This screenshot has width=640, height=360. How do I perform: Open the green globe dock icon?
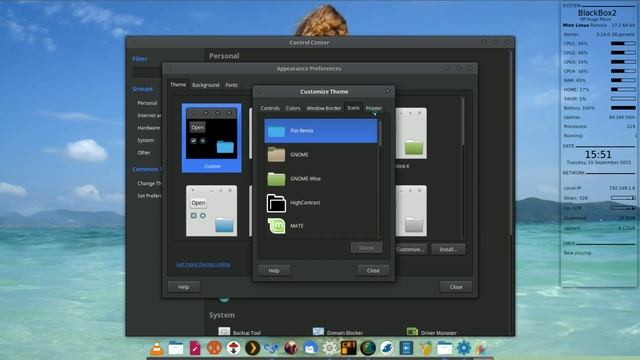coord(368,348)
